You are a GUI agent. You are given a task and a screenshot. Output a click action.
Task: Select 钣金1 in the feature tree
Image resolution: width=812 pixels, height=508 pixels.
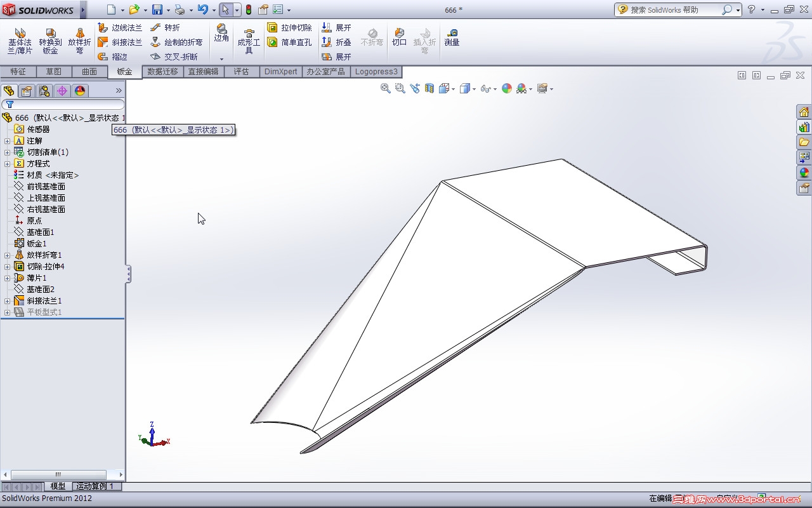tap(36, 244)
